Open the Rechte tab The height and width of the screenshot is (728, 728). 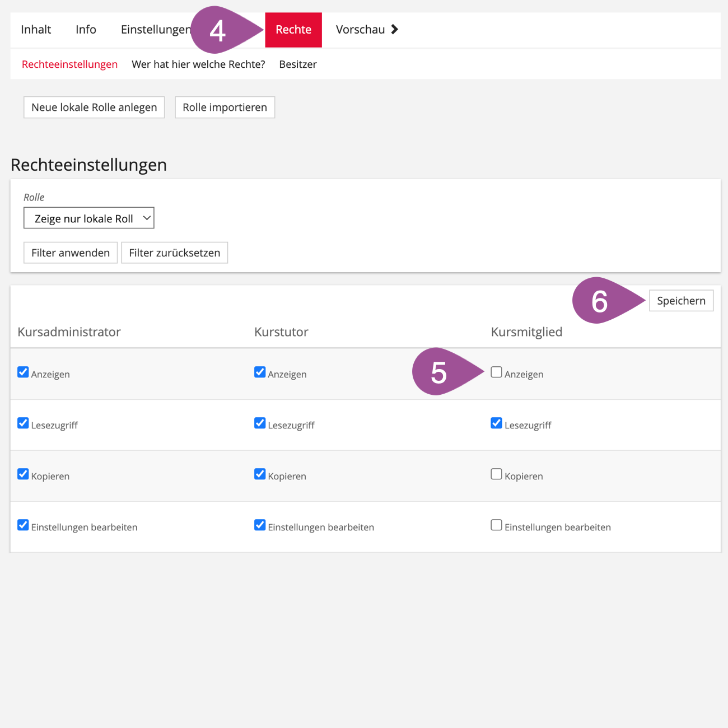(293, 30)
